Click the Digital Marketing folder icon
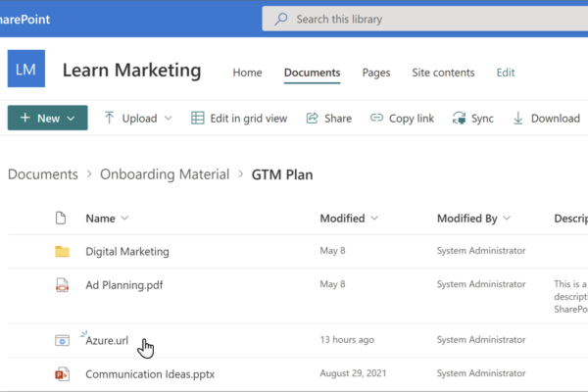This screenshot has height=392, width=588. pyautogui.click(x=63, y=251)
